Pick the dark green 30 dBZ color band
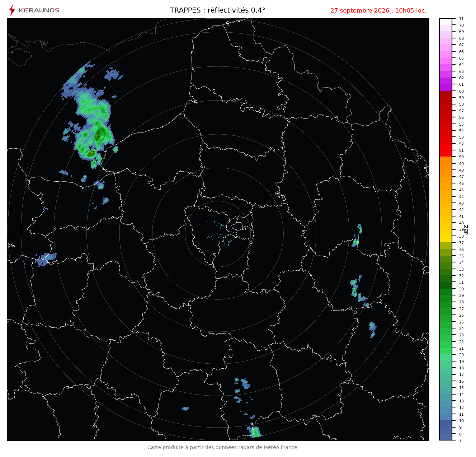Image resolution: width=476 pixels, height=457 pixels. [x=446, y=285]
